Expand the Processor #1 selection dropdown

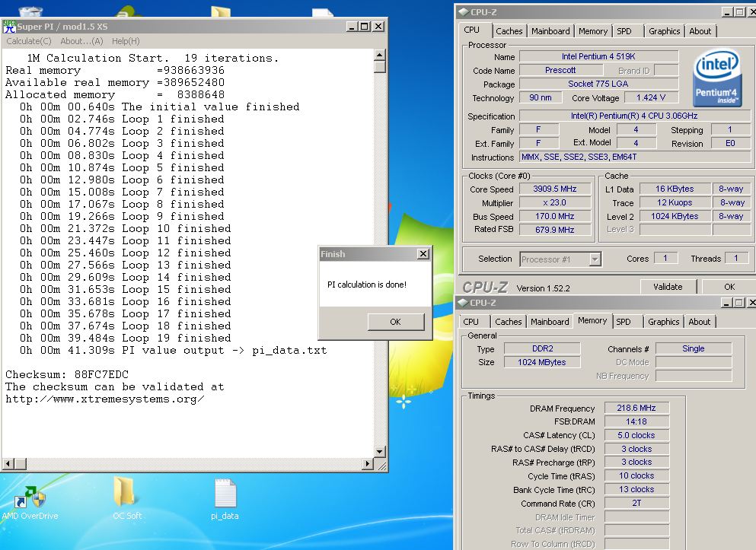tap(595, 259)
